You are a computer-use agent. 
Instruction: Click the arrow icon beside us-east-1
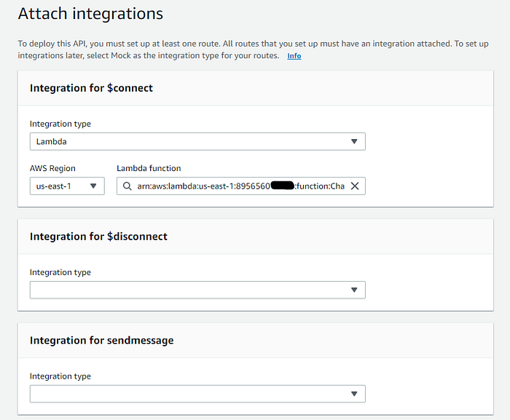(93, 186)
